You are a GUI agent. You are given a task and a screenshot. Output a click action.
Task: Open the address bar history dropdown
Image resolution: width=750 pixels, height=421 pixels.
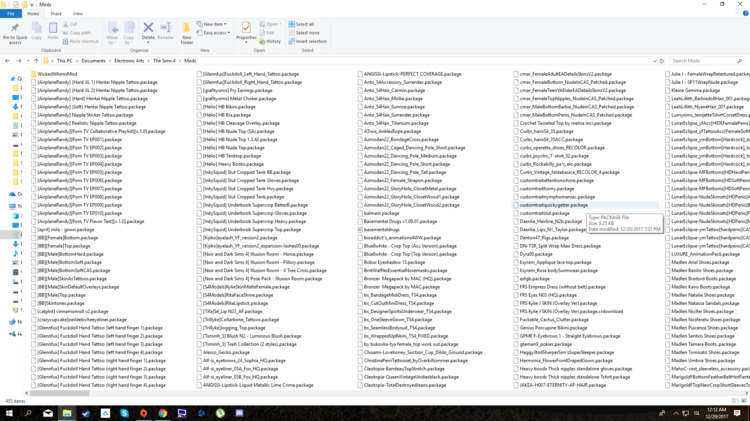tap(654, 61)
